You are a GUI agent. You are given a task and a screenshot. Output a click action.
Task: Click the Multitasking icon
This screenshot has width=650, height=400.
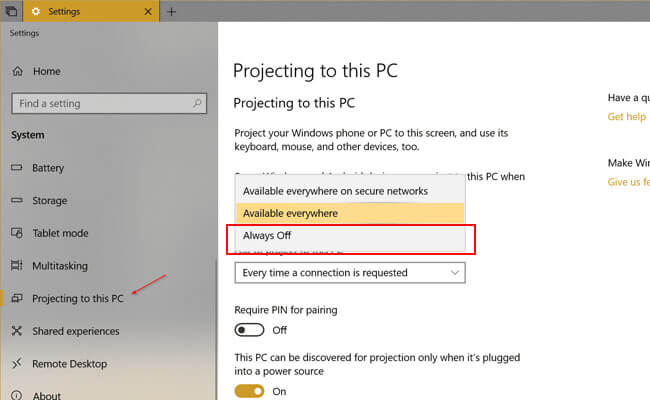click(x=16, y=266)
